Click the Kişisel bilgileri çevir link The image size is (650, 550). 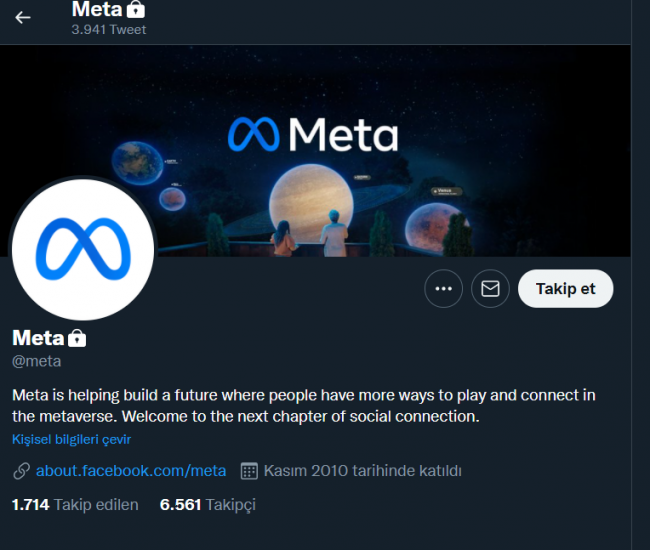(x=72, y=439)
